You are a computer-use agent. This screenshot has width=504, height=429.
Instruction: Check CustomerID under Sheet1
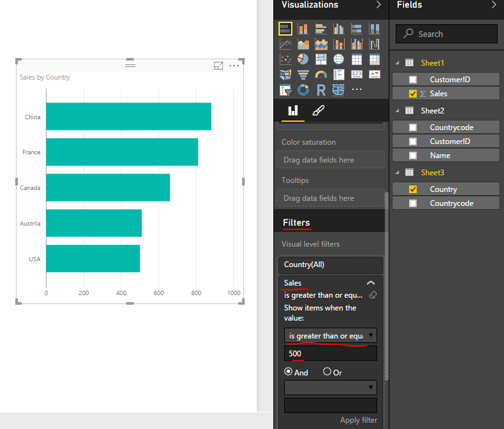click(413, 80)
